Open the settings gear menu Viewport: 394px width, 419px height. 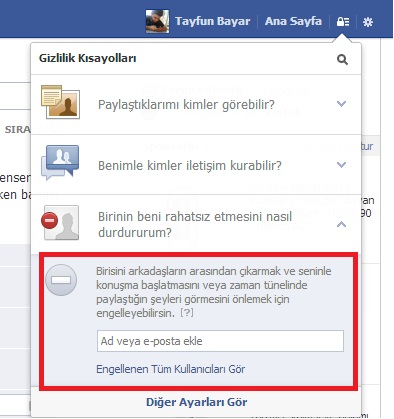click(368, 22)
